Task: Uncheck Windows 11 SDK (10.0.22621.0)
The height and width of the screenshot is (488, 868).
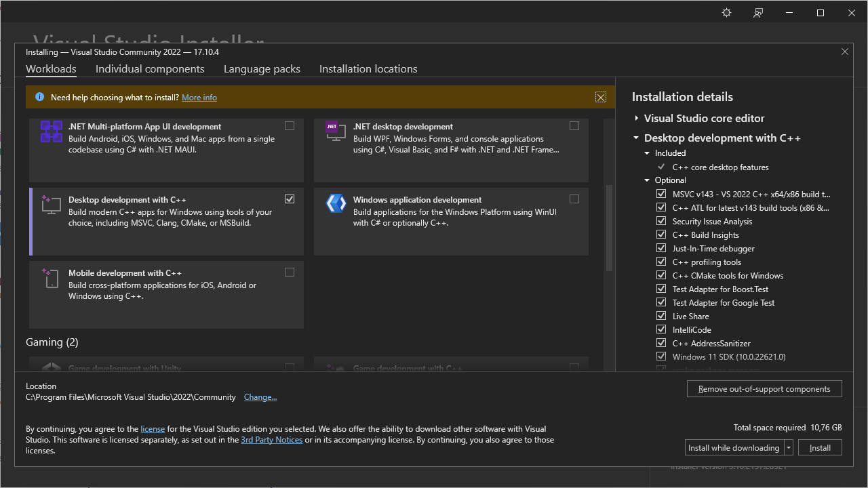Action: point(661,357)
